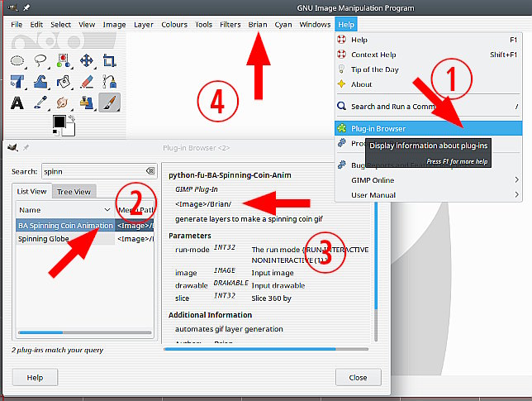This screenshot has height=401, width=532.
Task: Open the Layer menu
Action: (x=144, y=25)
